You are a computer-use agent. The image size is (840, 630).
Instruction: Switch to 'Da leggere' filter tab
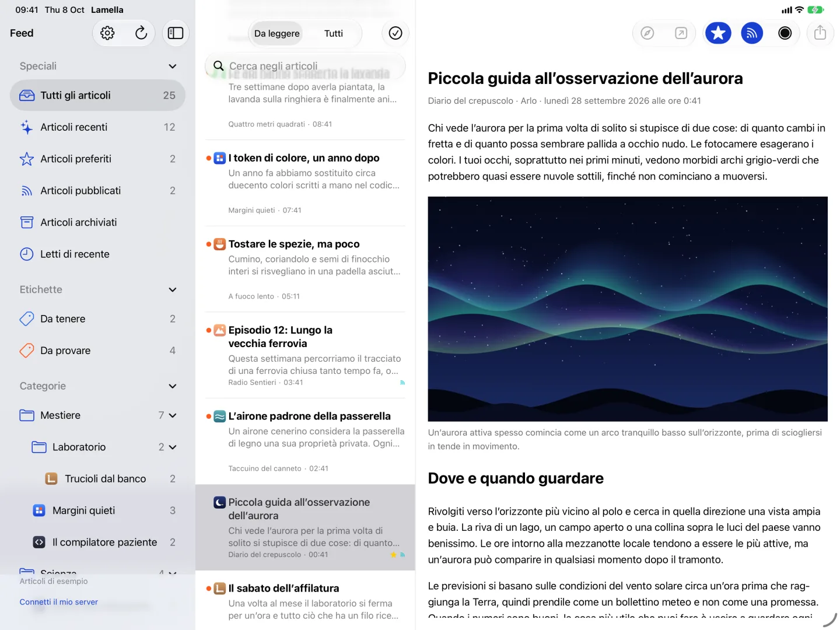[276, 33]
